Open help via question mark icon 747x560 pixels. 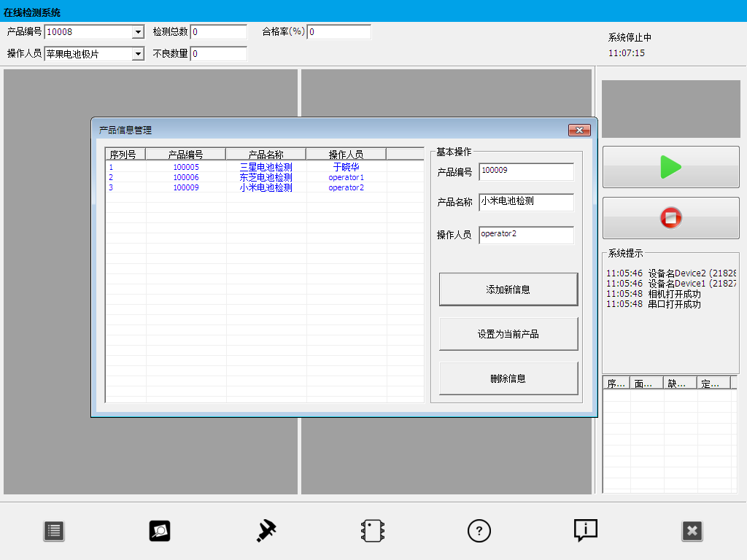479,532
